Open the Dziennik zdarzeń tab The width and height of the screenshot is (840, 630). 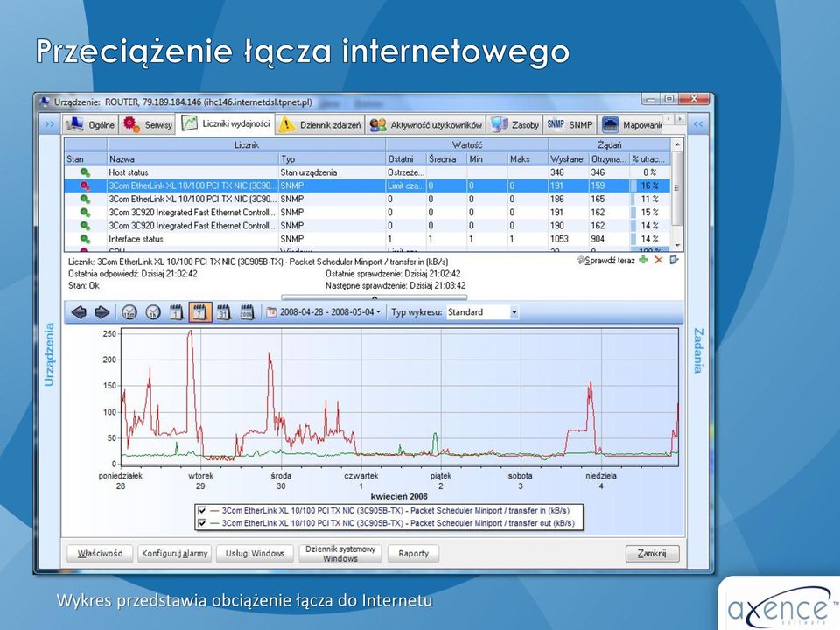[320, 124]
